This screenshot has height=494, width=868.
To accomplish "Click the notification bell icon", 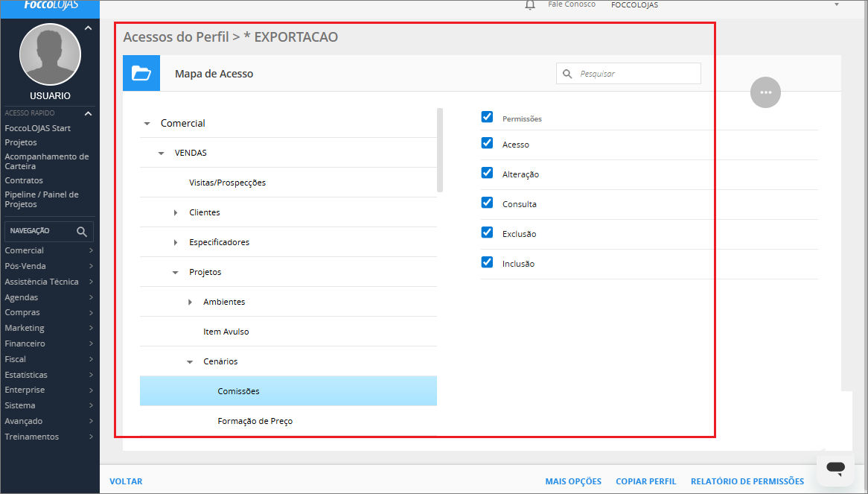I will [x=530, y=4].
